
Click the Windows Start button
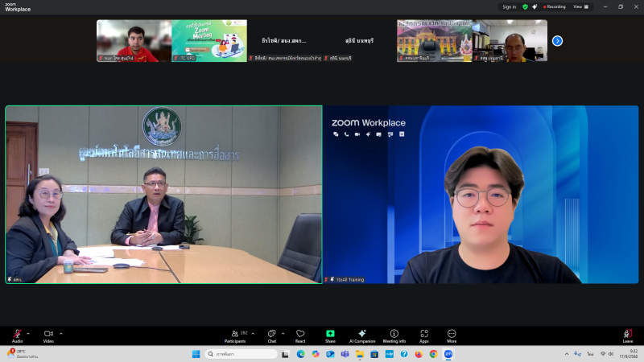pyautogui.click(x=196, y=354)
